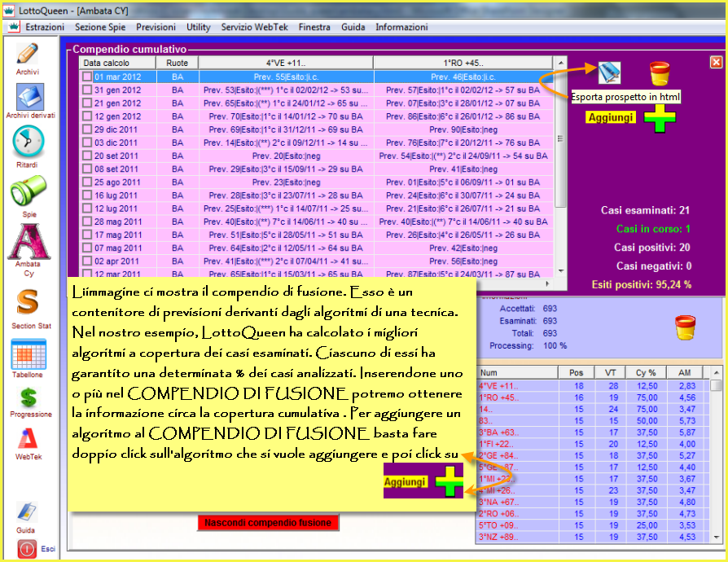Sort by the Data calcolo column header

coord(117,63)
